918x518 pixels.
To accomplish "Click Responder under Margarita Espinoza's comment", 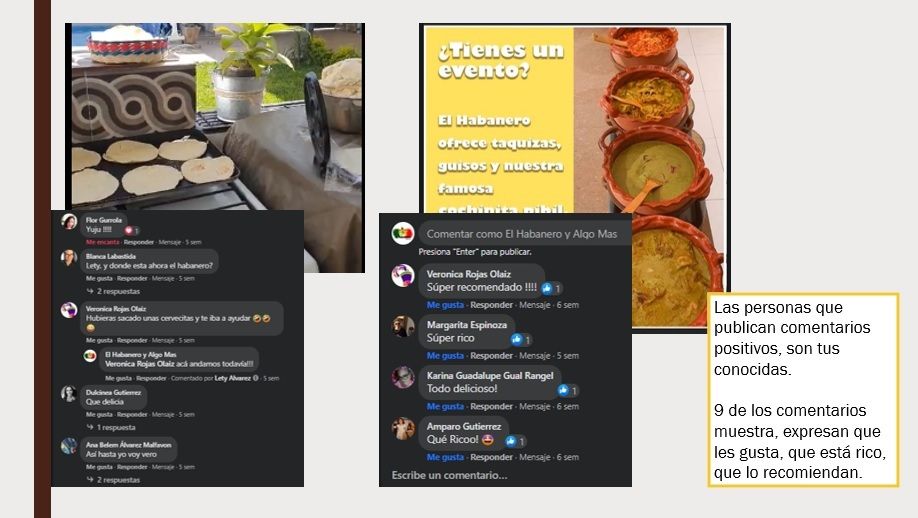I will (491, 356).
